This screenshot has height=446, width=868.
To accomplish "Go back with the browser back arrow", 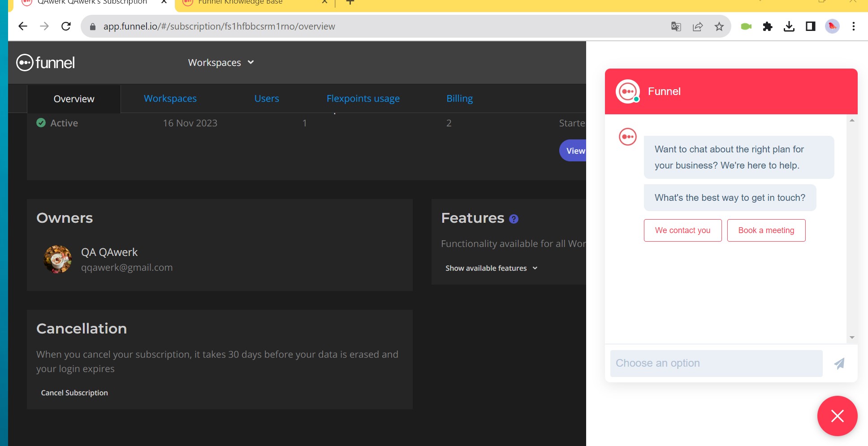I will pyautogui.click(x=23, y=26).
